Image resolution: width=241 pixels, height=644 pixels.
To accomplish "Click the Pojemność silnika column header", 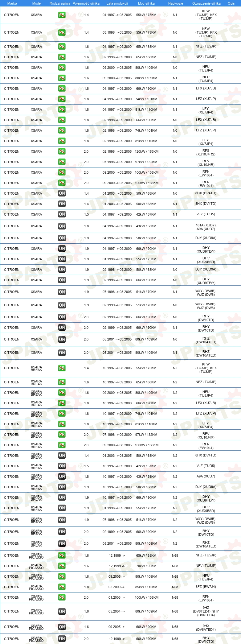I will pyautogui.click(x=86, y=3).
